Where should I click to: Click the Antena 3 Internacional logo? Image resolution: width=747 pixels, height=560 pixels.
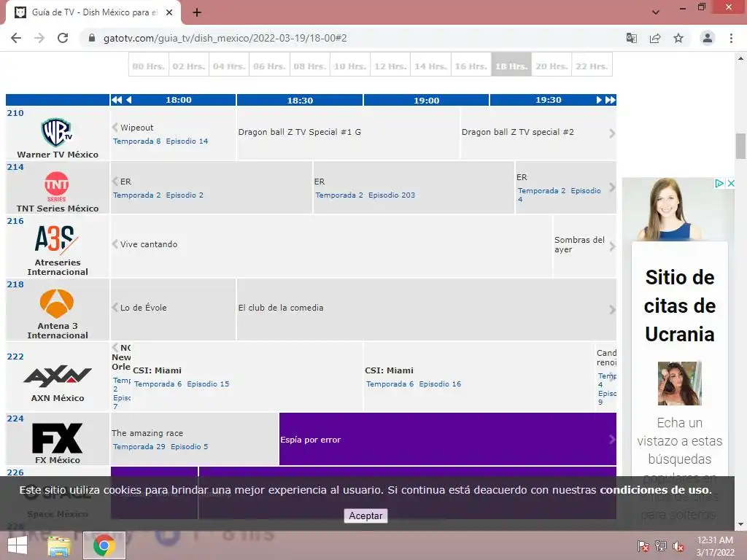(57, 303)
